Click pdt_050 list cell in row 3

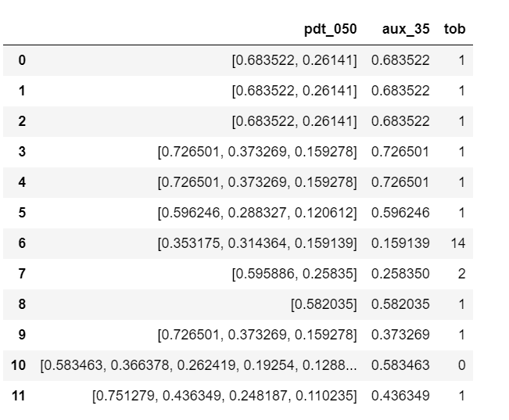(257, 153)
